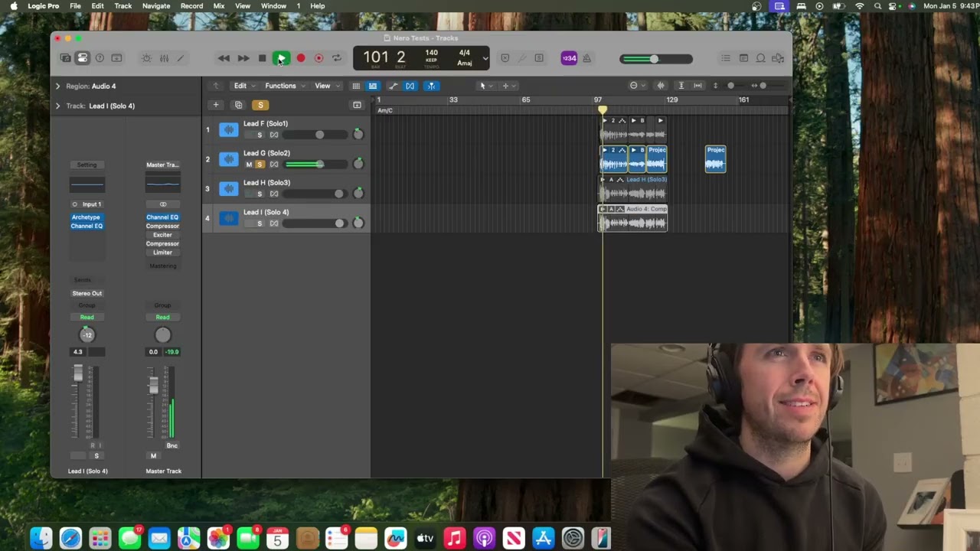Unsolo the Lead G (Solo2) track
The width and height of the screenshot is (980, 551).
[260, 165]
